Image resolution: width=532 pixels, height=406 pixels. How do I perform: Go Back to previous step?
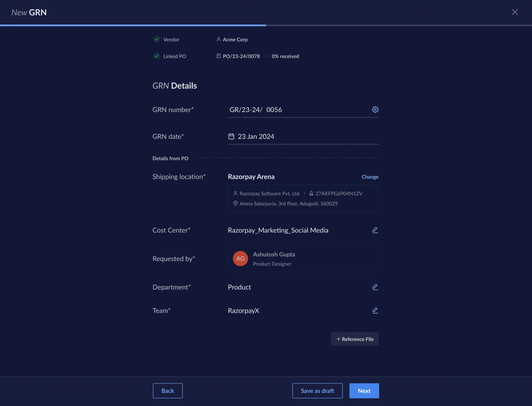tap(168, 391)
